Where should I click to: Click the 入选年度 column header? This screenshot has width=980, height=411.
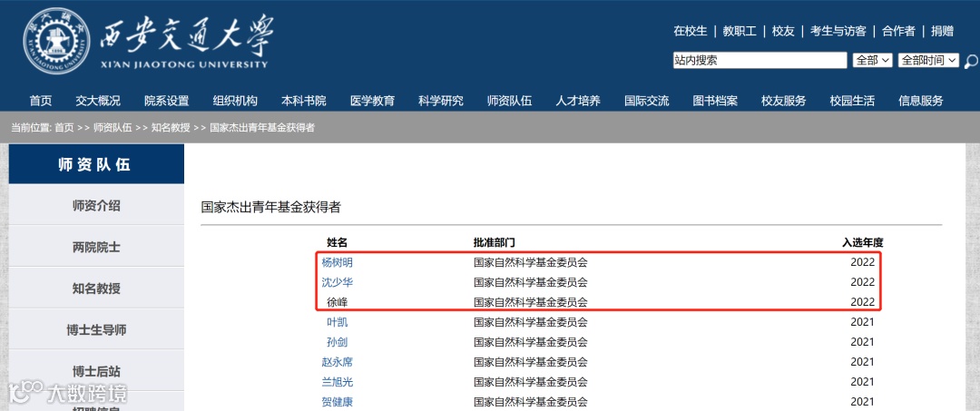[863, 242]
